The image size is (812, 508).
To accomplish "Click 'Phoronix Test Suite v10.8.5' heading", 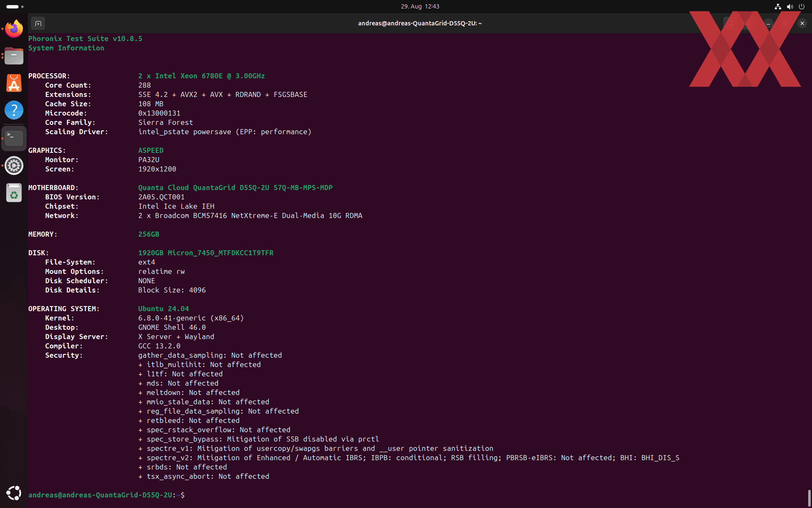I will pos(85,39).
